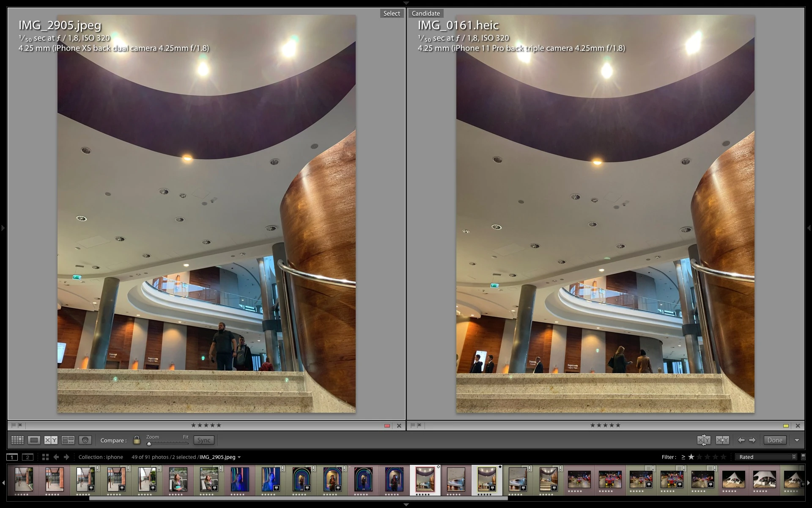Select the first filmstrip thumbnail
The width and height of the screenshot is (812, 508).
24,479
